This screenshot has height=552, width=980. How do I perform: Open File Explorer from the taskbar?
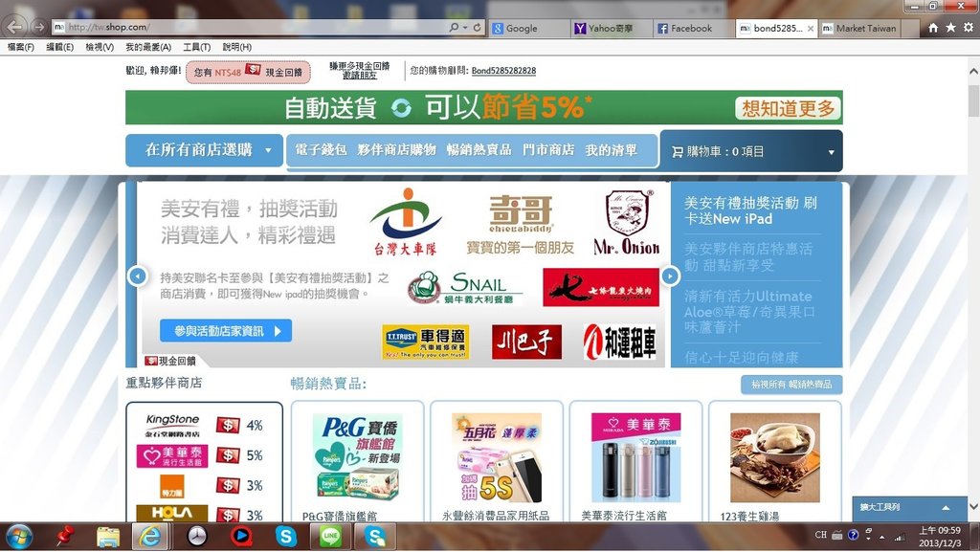pyautogui.click(x=108, y=537)
